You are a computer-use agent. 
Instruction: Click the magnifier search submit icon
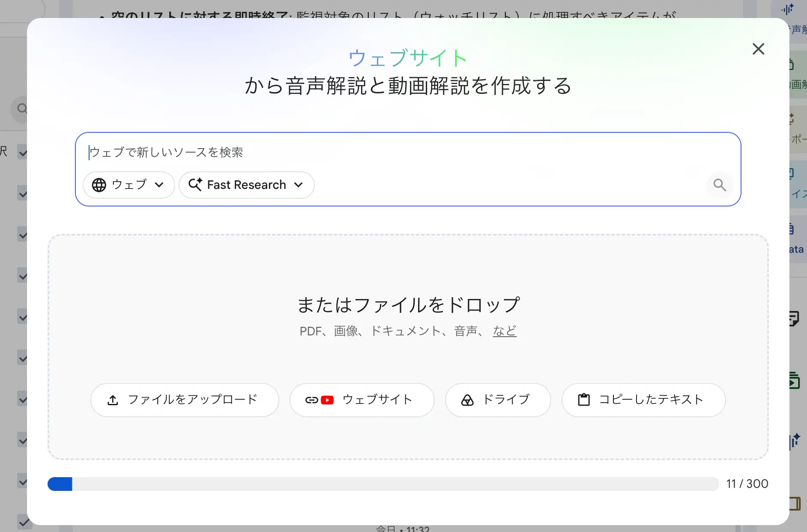(x=720, y=185)
